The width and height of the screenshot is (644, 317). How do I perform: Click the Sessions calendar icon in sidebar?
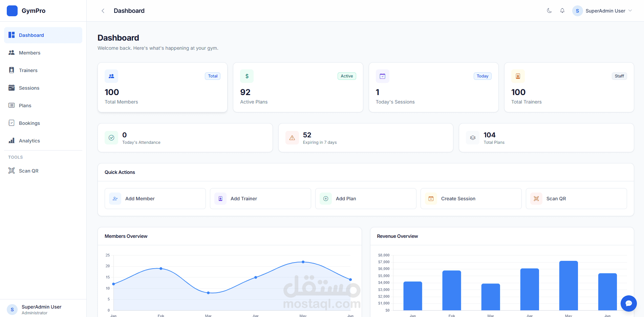(12, 88)
